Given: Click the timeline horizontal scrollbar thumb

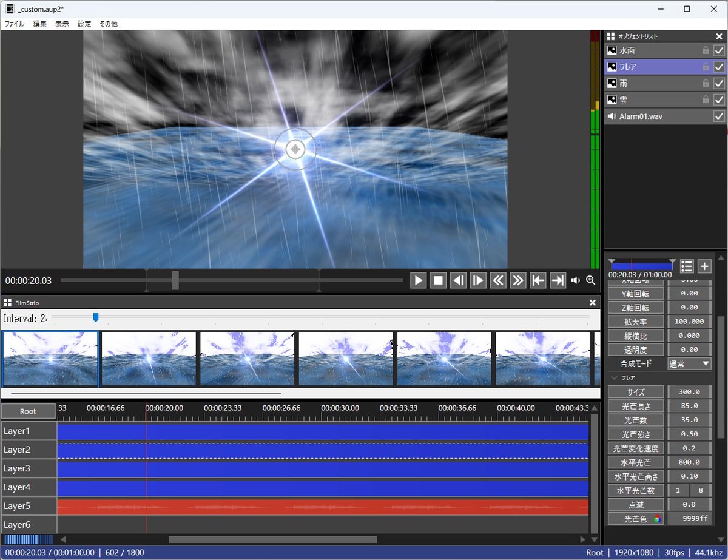Looking at the screenshot, I should point(272,539).
